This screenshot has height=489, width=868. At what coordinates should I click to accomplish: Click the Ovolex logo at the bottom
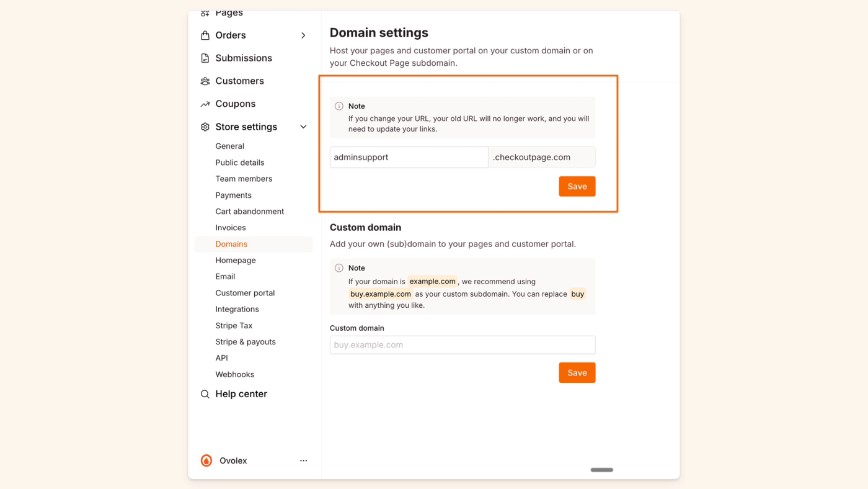coord(206,460)
